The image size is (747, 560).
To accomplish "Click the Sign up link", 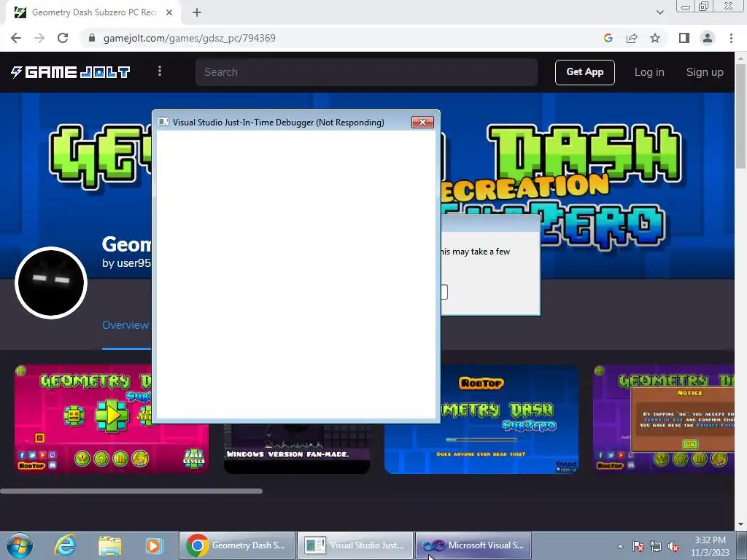I will pos(705,72).
